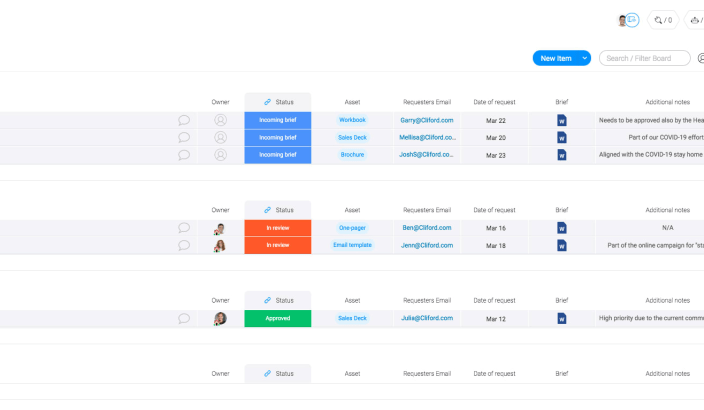
Task: Open Word brief file for Workbook
Action: pos(562,120)
